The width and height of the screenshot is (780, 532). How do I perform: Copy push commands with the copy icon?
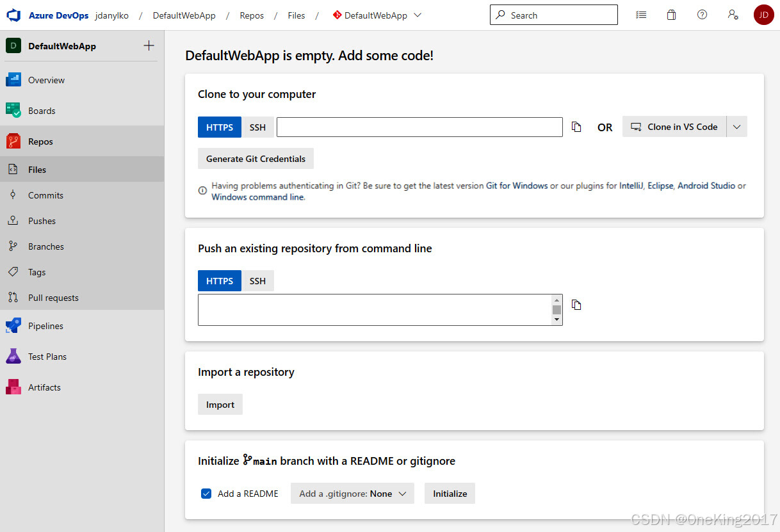pos(576,305)
